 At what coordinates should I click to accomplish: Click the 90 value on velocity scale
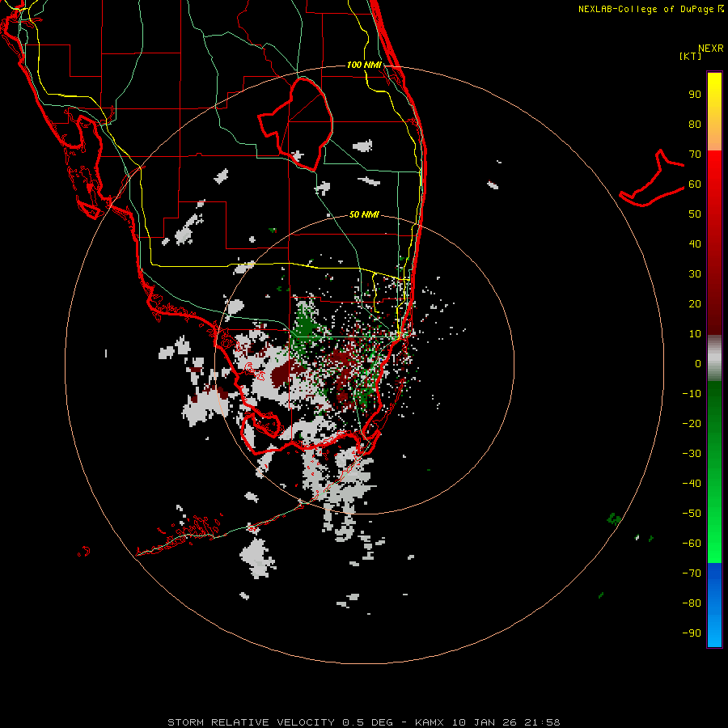pos(695,95)
